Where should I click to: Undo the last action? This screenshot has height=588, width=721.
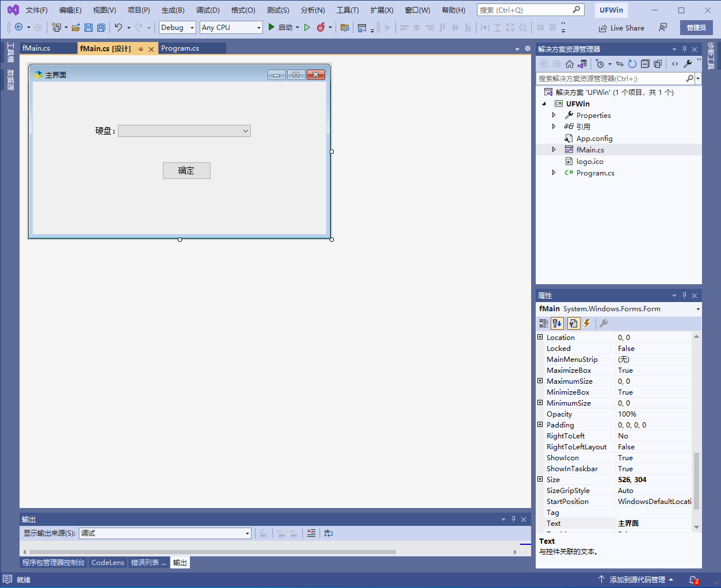118,27
